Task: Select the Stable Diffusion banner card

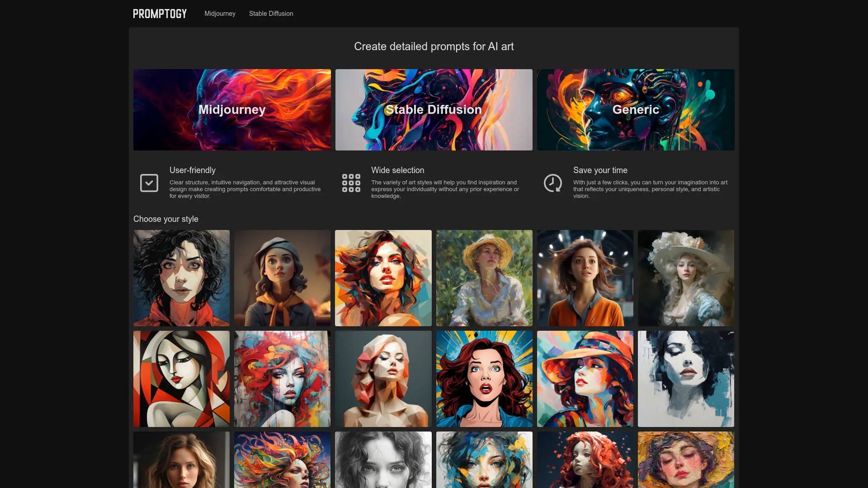Action: tap(434, 110)
